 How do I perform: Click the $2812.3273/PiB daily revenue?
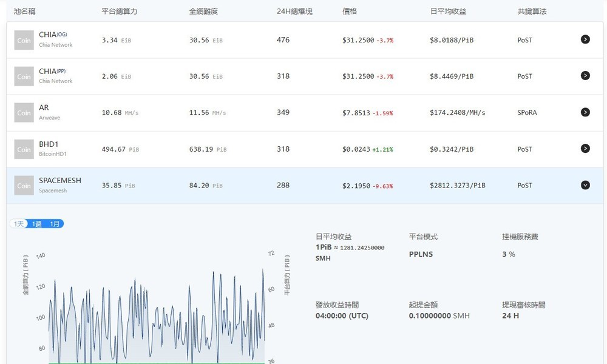tap(458, 186)
